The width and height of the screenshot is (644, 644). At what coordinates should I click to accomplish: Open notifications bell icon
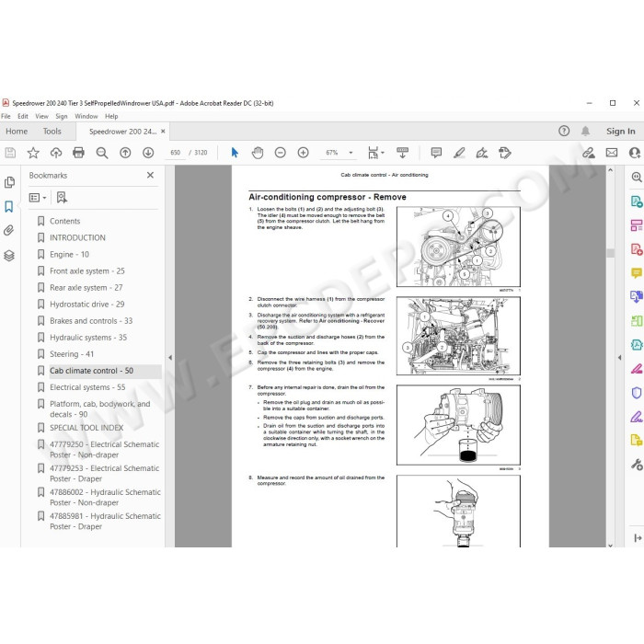click(585, 131)
